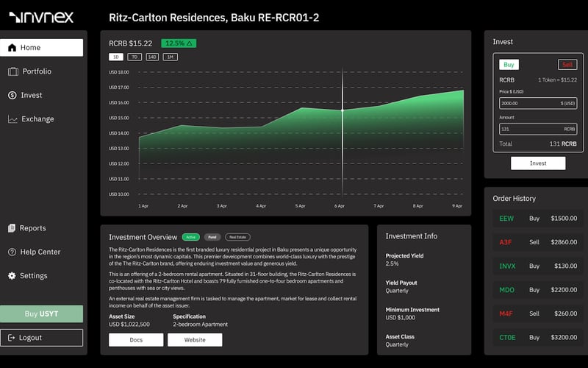Open the Docs button
This screenshot has width=588, height=368.
(x=136, y=340)
